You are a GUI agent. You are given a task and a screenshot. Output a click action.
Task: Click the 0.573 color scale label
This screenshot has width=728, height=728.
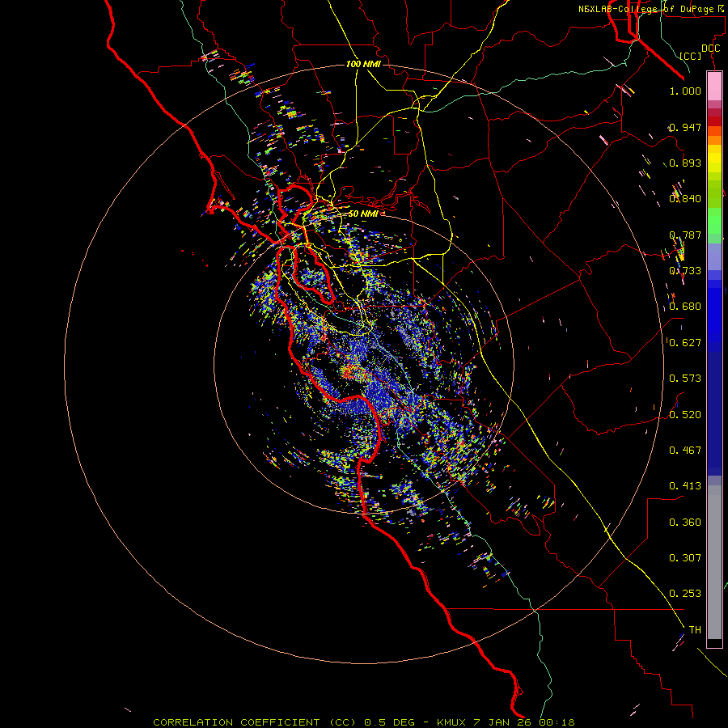point(685,379)
